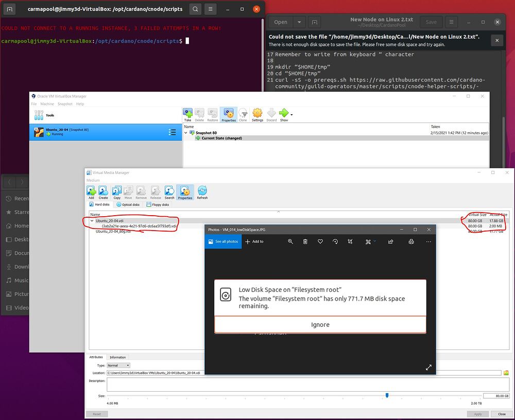Click the green Show VM arrow
Viewport: 515px width, 420px height.
click(284, 115)
